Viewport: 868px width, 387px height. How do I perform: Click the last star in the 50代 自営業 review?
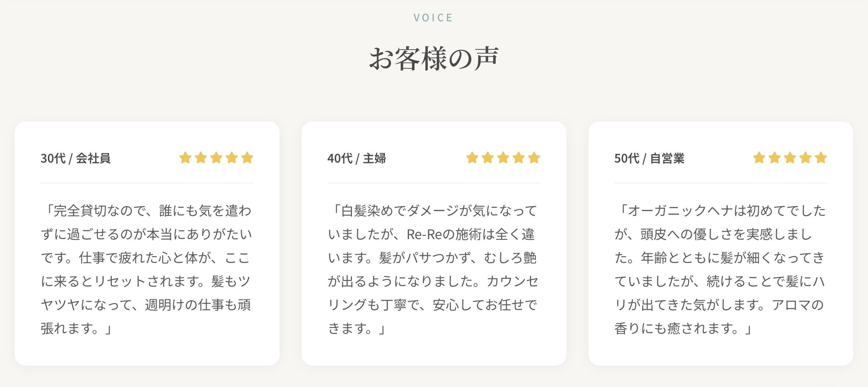(x=821, y=158)
